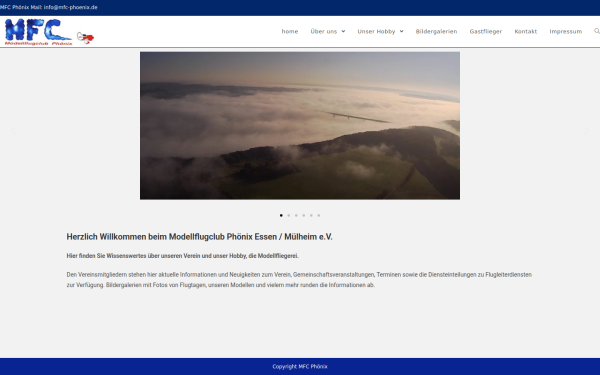Click the MFC Modellflugclub Phönix logo
This screenshot has height=375, width=600.
coord(38,32)
